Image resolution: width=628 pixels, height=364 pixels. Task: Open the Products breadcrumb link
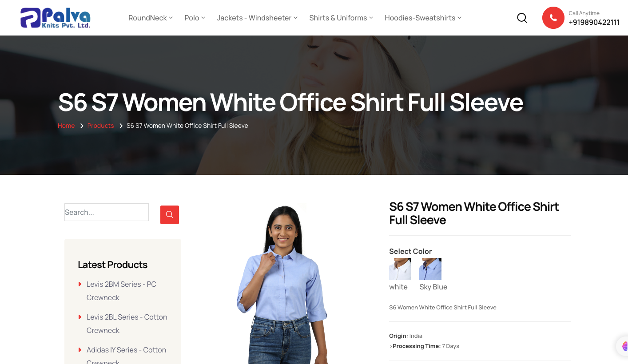tap(100, 126)
